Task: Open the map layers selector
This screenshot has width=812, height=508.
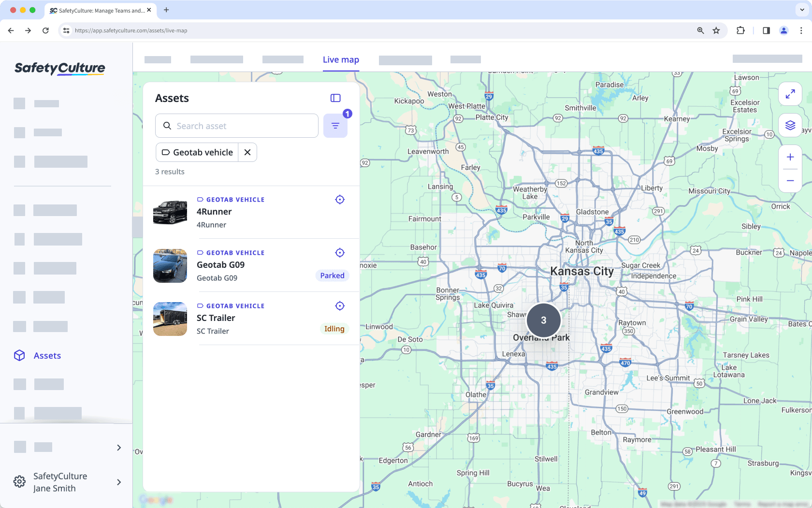Action: point(790,125)
